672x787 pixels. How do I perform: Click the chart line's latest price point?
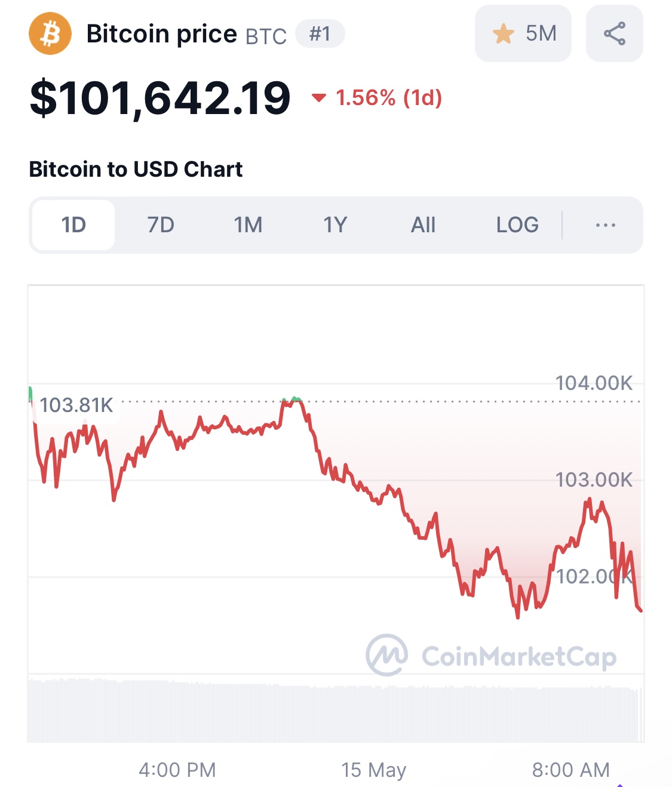tap(640, 610)
